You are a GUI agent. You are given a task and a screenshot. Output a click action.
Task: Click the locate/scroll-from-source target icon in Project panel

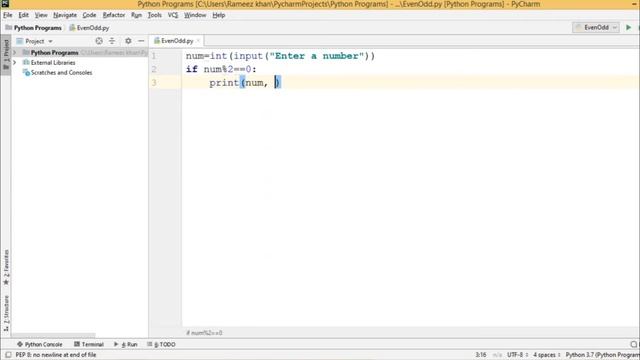pos(99,41)
